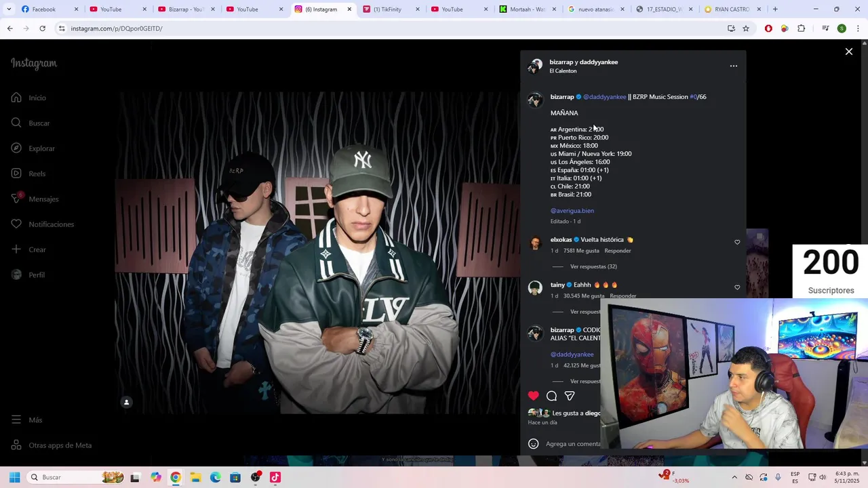This screenshot has width=868, height=488.
Task: Open Explorar in Instagram sidebar
Action: point(33,148)
